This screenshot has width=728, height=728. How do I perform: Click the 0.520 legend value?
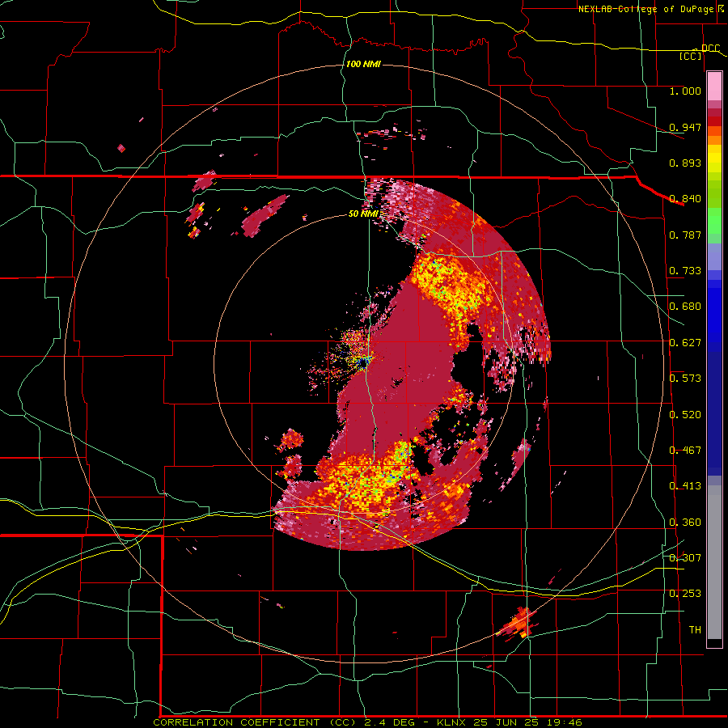coord(685,415)
